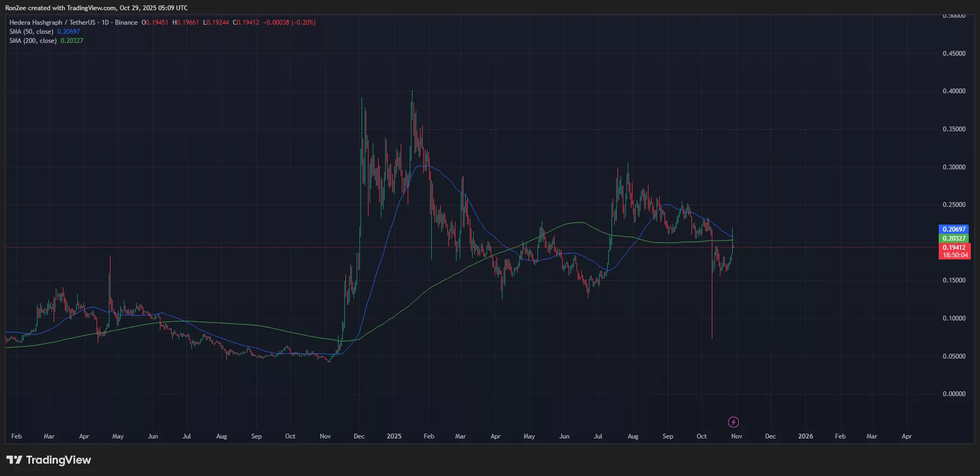Click the 0.00000 level on price axis

coord(954,394)
